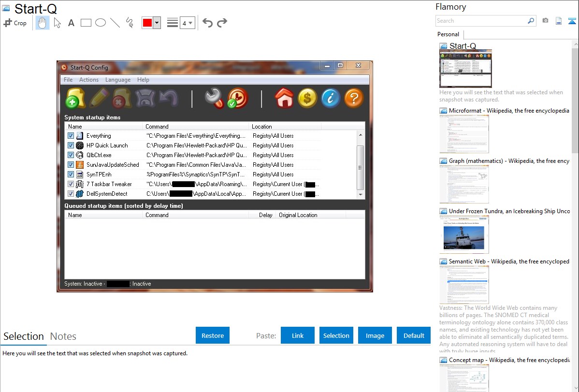This screenshot has width=579, height=392.
Task: Uncheck the HP Quick Launch item
Action: coord(71,145)
